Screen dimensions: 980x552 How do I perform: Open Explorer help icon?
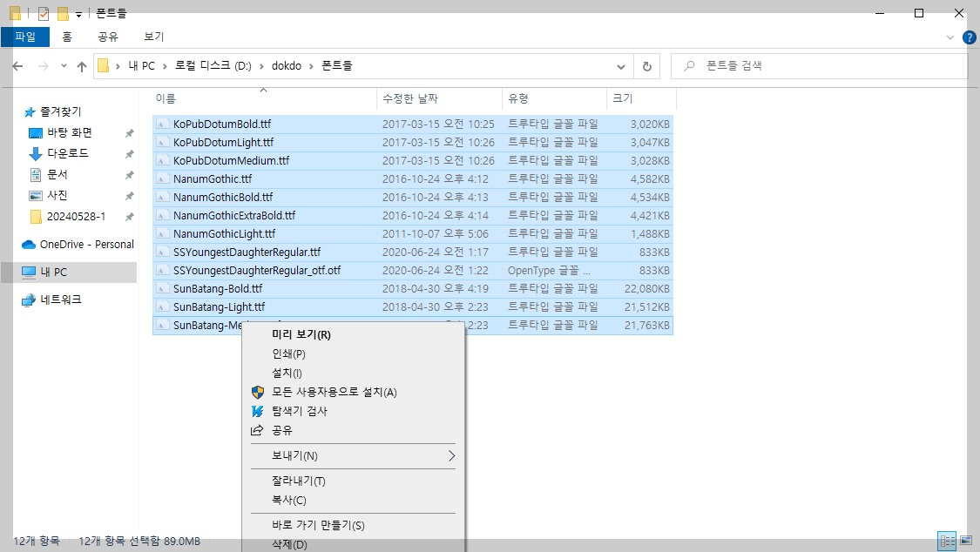point(970,37)
